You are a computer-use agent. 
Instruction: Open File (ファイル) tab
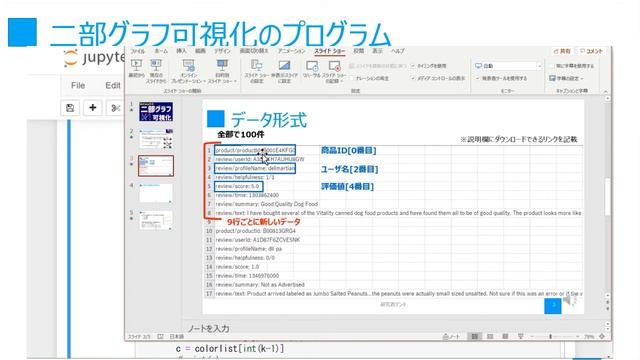pyautogui.click(x=138, y=51)
